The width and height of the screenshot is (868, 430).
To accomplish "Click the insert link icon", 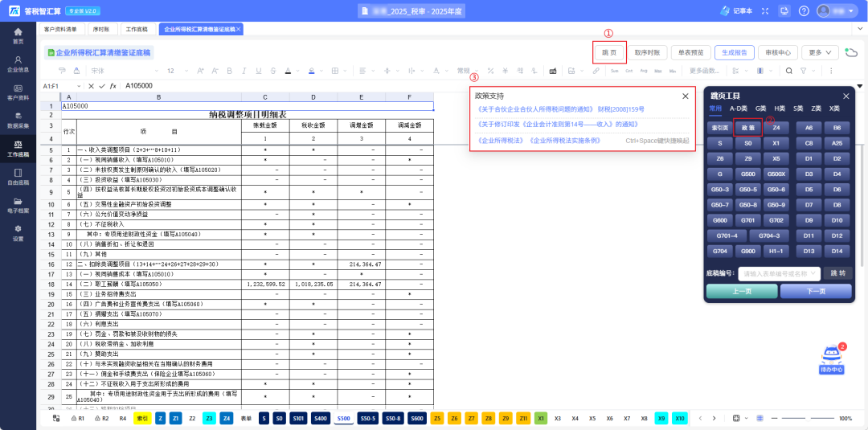I will click(596, 71).
